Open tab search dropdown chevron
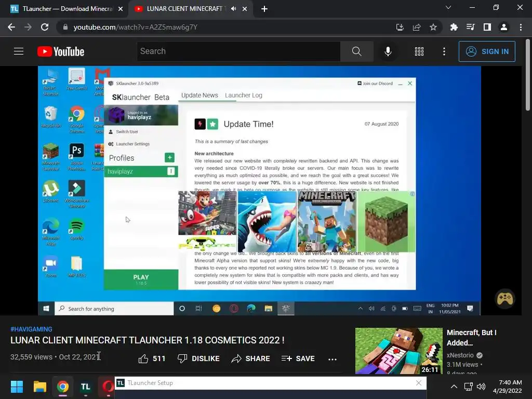Screen dimensions: 532x399 [x=448, y=7]
